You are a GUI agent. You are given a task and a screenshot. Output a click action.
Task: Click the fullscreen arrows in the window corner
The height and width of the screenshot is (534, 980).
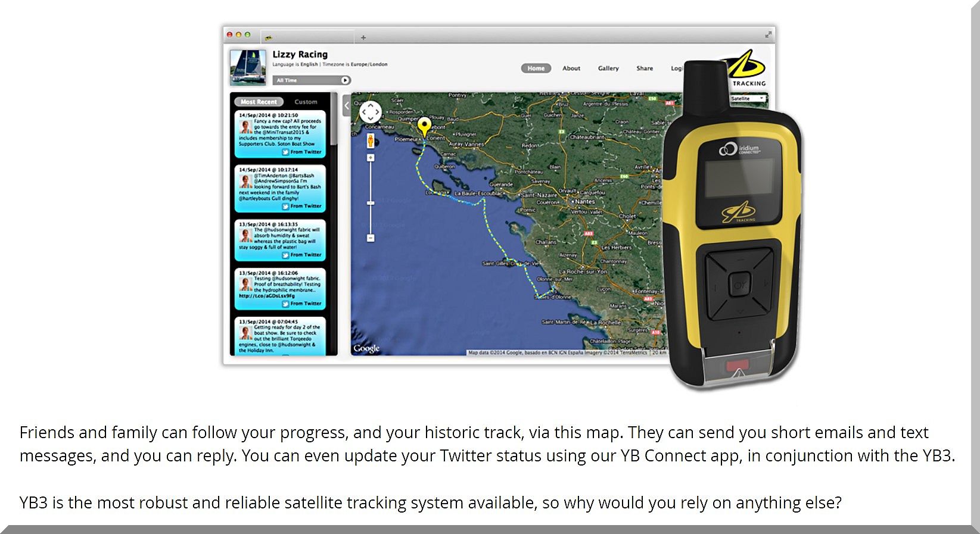coord(768,35)
